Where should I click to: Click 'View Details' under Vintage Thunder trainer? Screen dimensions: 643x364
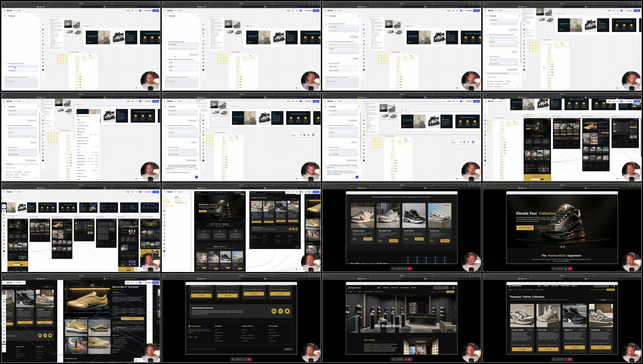[522, 349]
